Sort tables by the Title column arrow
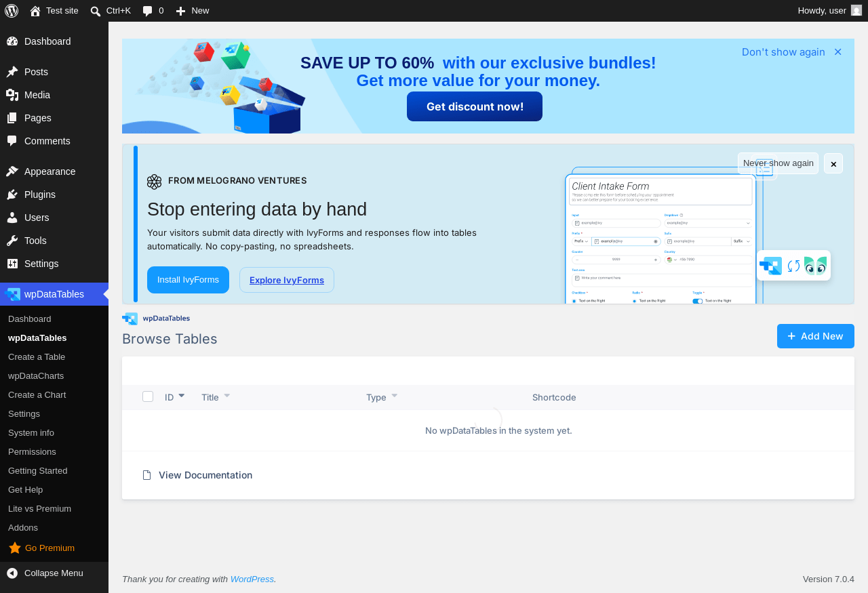868x593 pixels. tap(226, 395)
